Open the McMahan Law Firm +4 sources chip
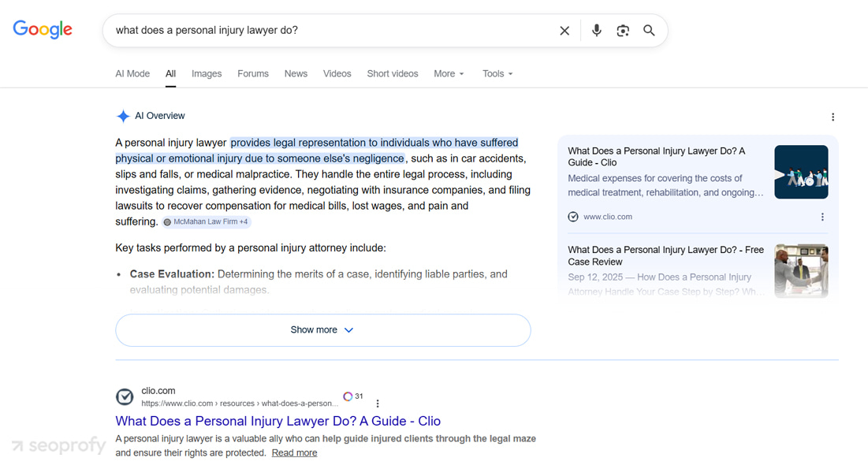Screen dimensions: 868x465 (x=206, y=221)
